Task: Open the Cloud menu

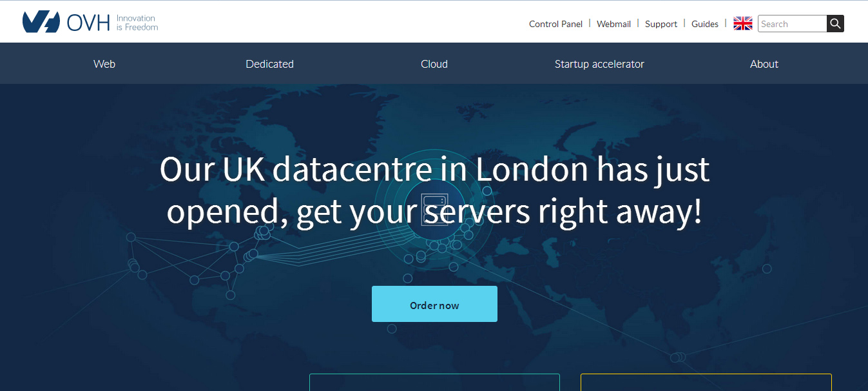Action: [434, 64]
